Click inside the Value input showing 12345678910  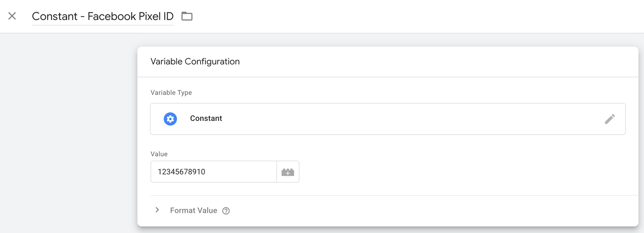213,172
